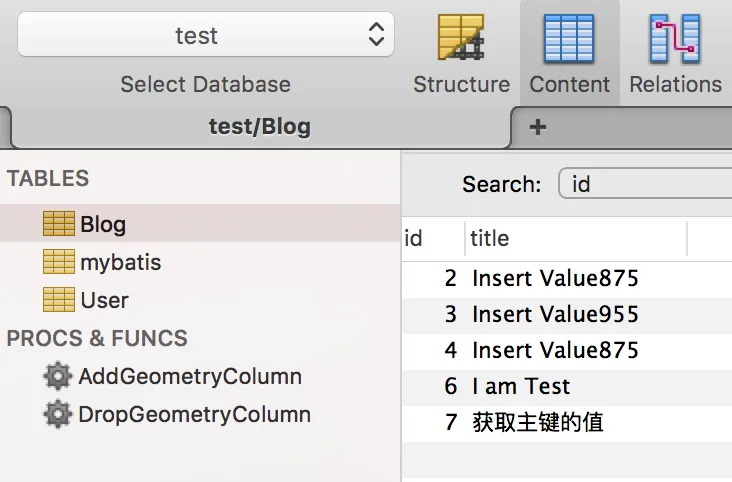Image resolution: width=732 pixels, height=482 pixels.
Task: Sort by the title column header
Action: pos(575,238)
